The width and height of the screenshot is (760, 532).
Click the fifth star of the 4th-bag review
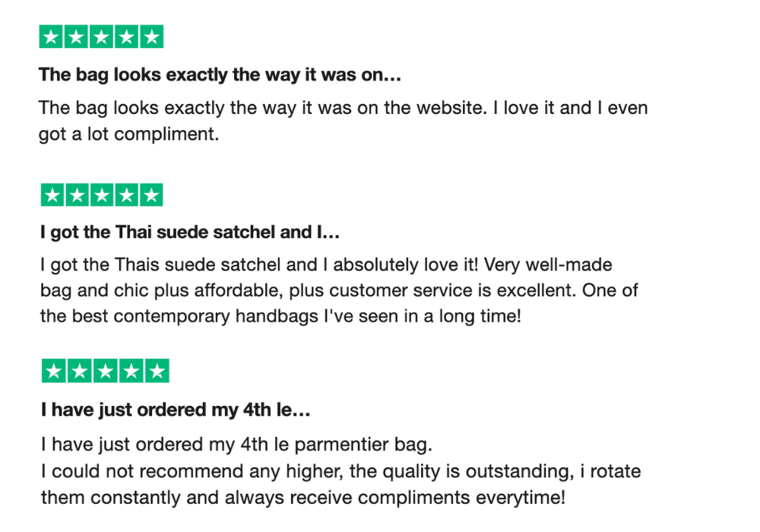(157, 371)
